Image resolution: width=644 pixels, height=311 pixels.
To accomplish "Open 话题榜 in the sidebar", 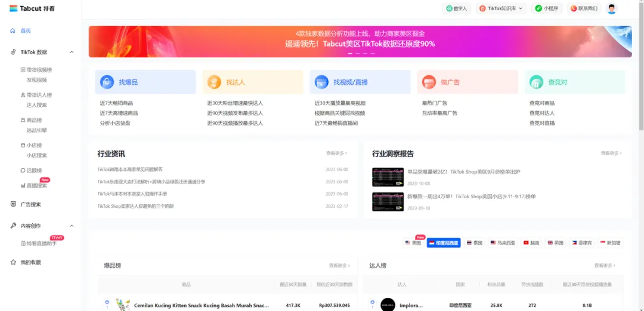I will click(x=34, y=171).
